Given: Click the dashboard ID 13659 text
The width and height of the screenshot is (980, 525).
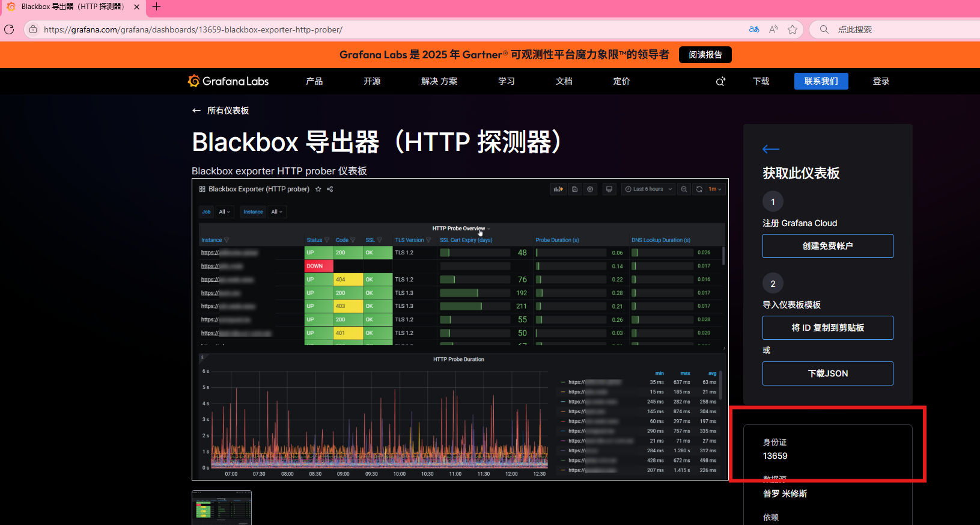Looking at the screenshot, I should 775,456.
